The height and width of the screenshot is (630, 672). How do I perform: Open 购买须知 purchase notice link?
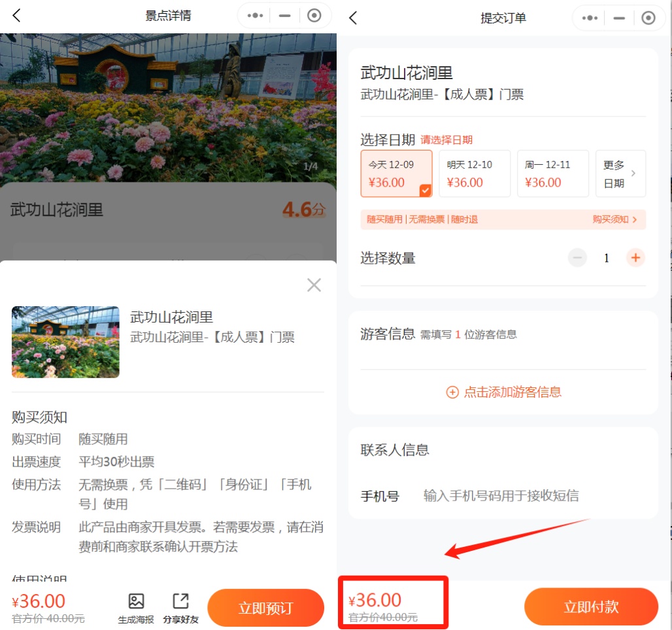614,220
